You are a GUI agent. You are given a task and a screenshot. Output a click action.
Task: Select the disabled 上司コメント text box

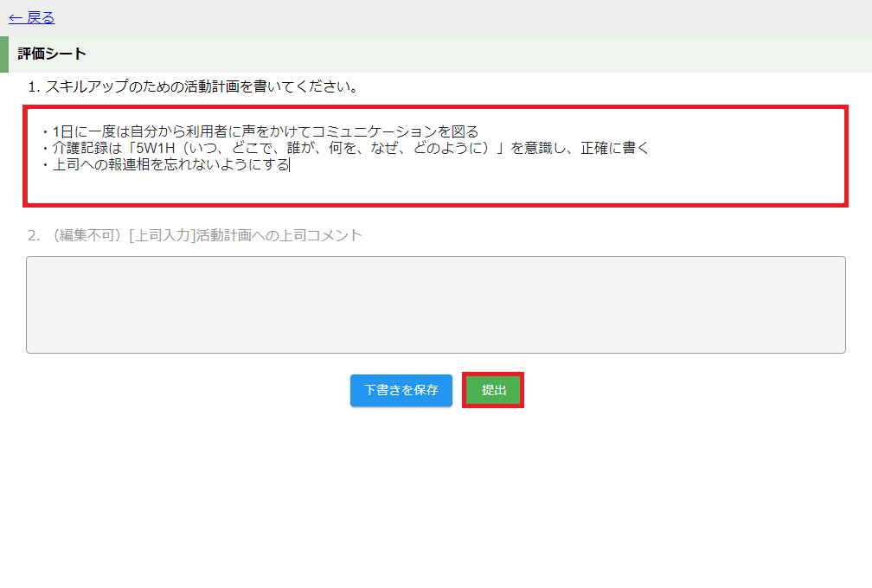coord(435,304)
